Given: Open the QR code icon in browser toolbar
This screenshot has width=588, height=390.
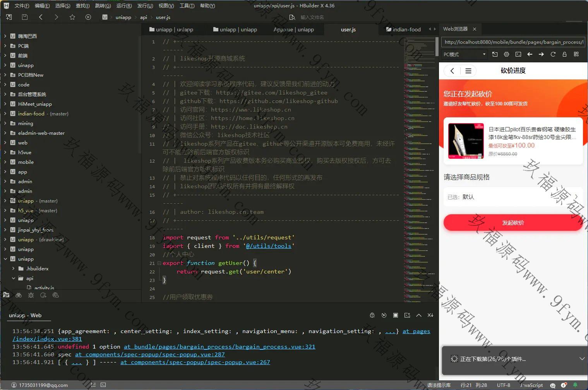Looking at the screenshot, I should pyautogui.click(x=576, y=54).
